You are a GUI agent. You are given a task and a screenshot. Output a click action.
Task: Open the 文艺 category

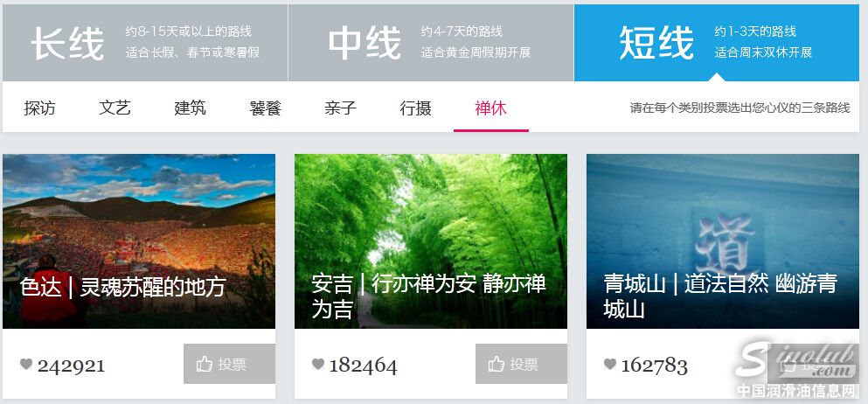coord(115,108)
